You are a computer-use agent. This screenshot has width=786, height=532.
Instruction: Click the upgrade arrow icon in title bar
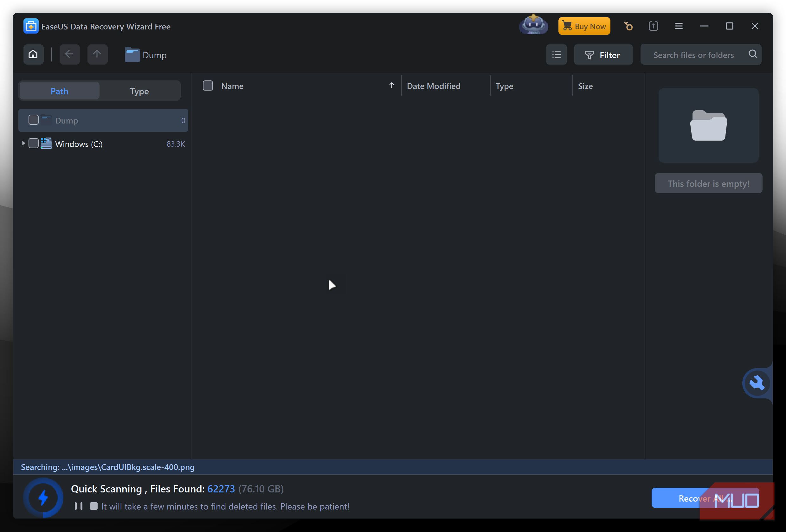[654, 26]
